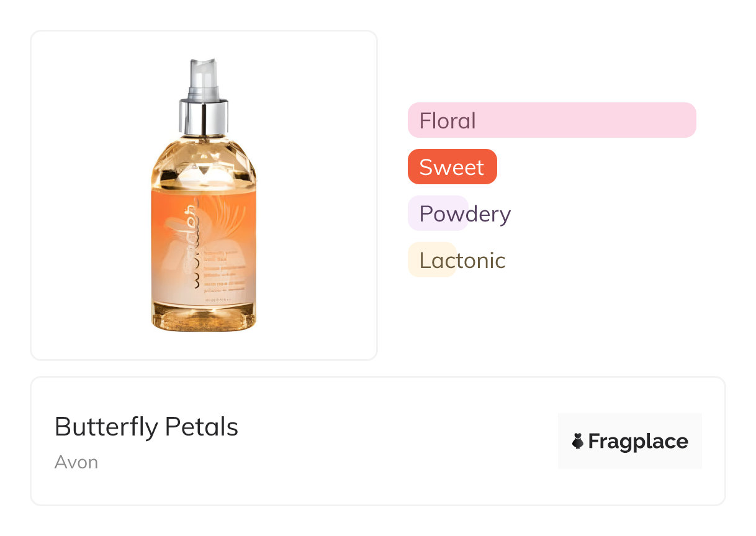756x536 pixels.
Task: Open the Butterfly Petals fragrance title
Action: (146, 427)
